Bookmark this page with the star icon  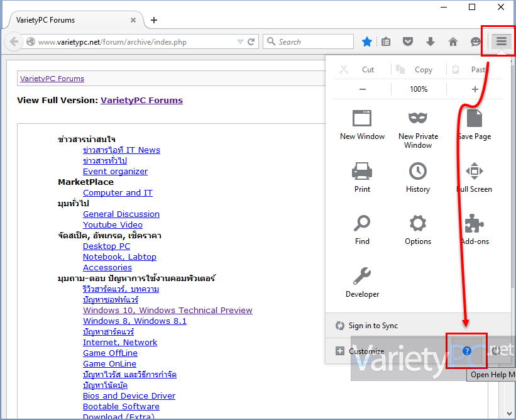coord(367,41)
